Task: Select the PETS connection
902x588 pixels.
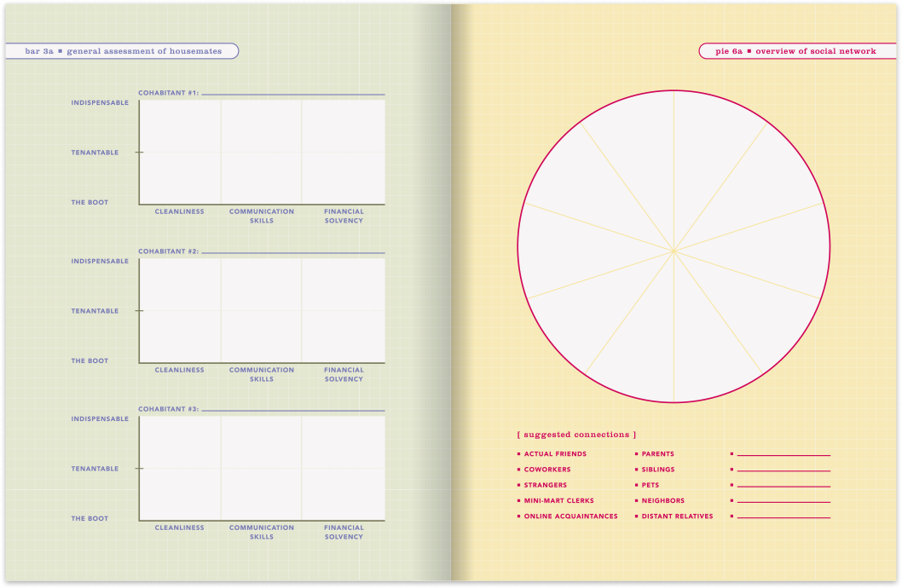Action: (x=650, y=485)
